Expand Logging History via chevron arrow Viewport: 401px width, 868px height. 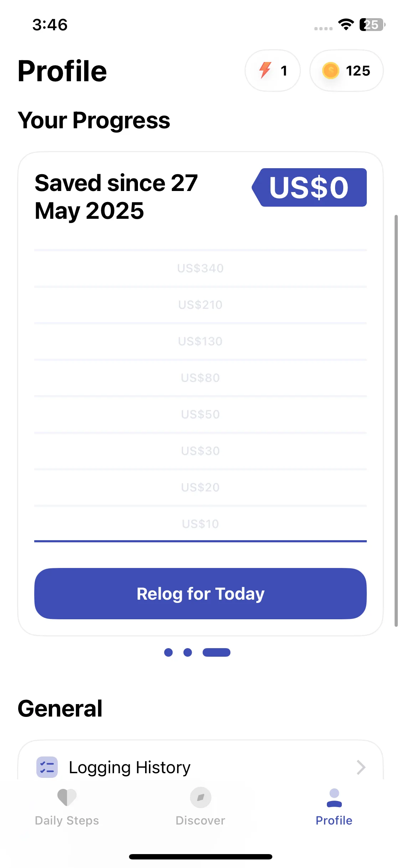pos(361,767)
